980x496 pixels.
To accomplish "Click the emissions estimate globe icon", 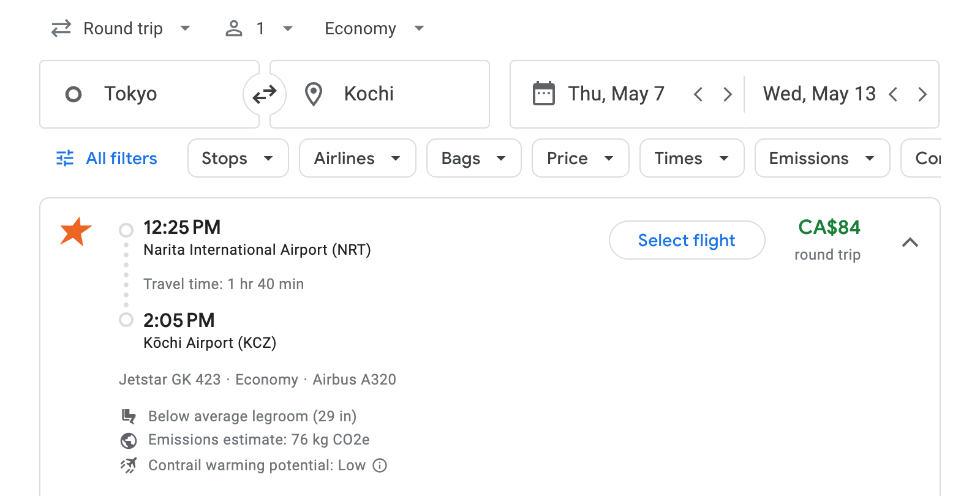I will coord(128,440).
